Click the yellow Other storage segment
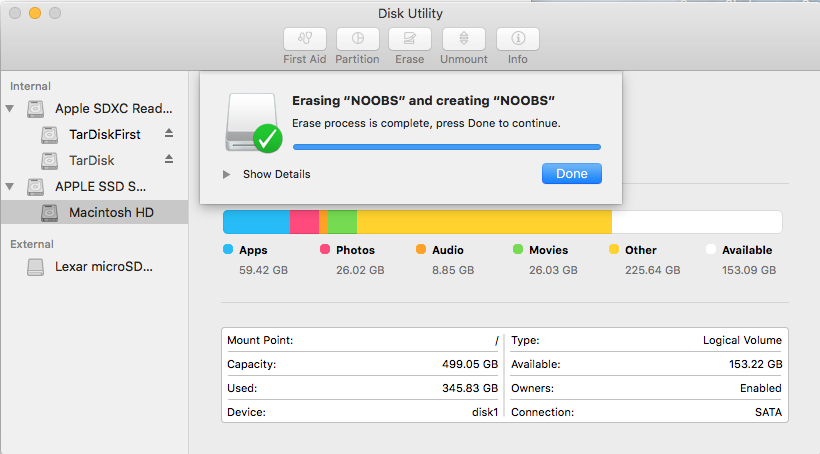Screen dimensions: 820x454 484,222
